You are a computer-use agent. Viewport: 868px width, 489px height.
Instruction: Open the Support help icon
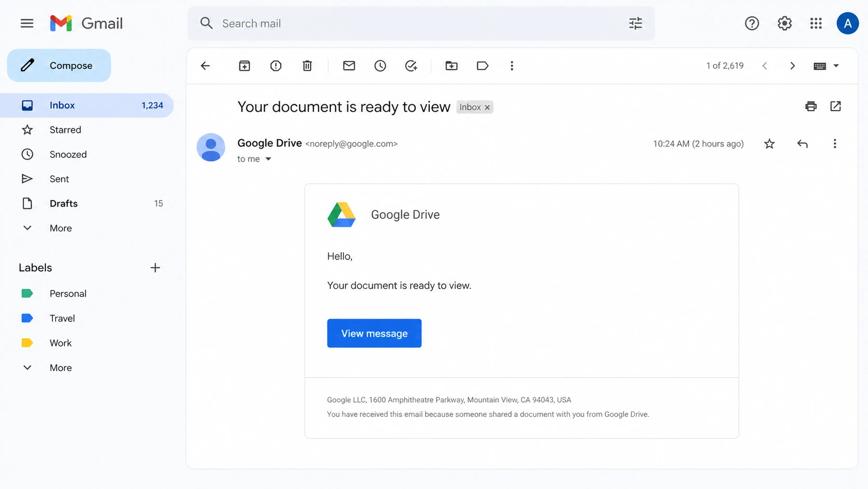(x=752, y=23)
